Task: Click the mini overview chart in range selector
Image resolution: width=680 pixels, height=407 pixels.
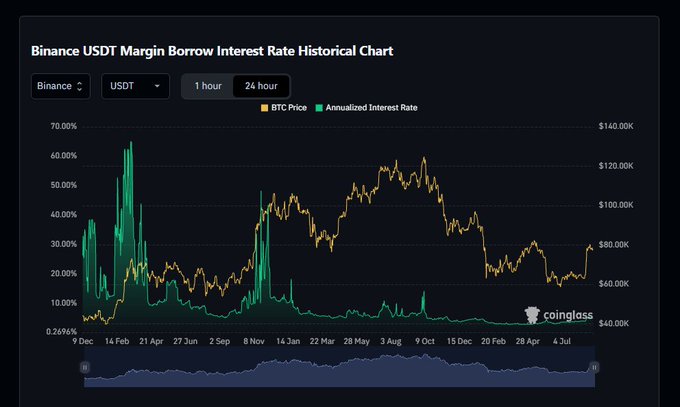Action: pyautogui.click(x=340, y=368)
